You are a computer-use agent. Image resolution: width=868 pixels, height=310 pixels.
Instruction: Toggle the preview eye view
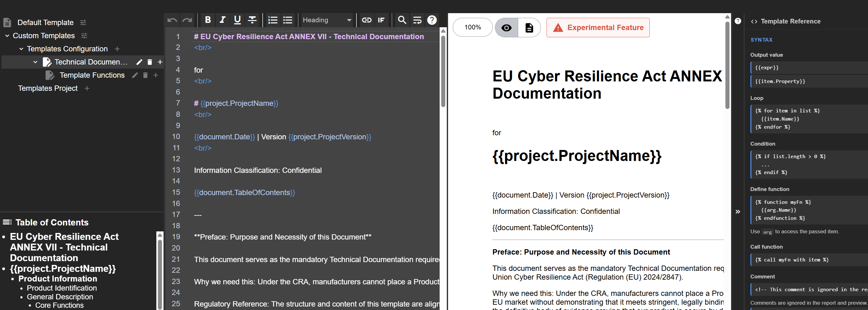[x=506, y=28]
